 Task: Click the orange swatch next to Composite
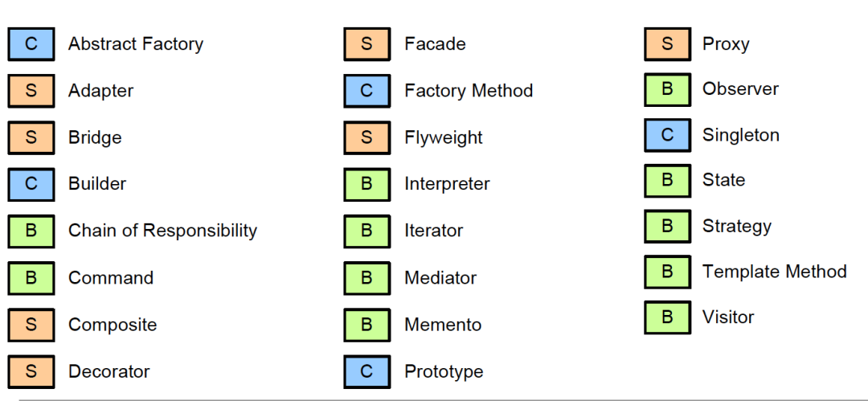point(31,325)
